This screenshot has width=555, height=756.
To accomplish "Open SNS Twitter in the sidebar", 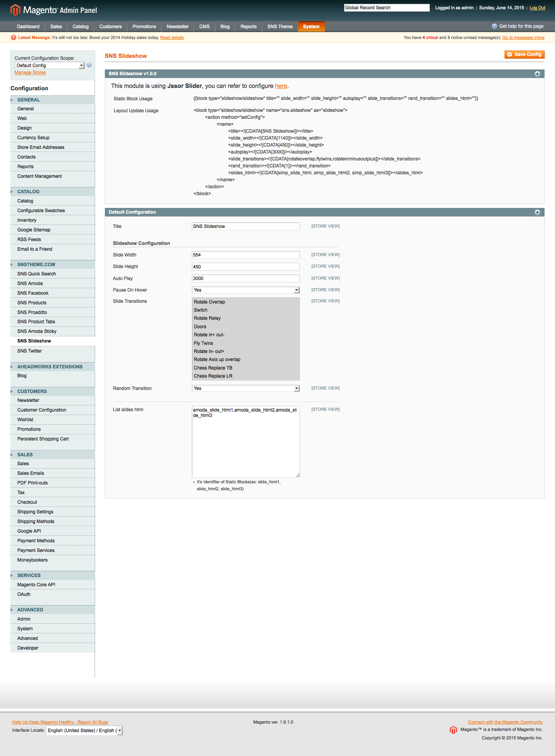I will point(30,351).
